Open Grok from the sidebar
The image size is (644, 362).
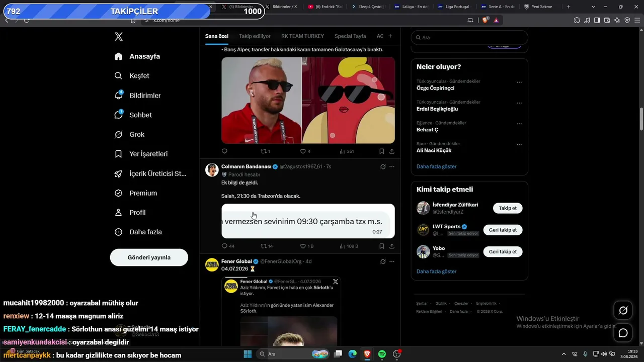129,135
